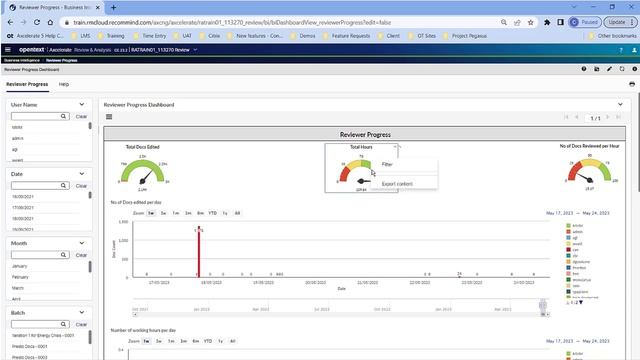The image size is (640, 360).
Task: Go to the last report page
Action: point(618,117)
